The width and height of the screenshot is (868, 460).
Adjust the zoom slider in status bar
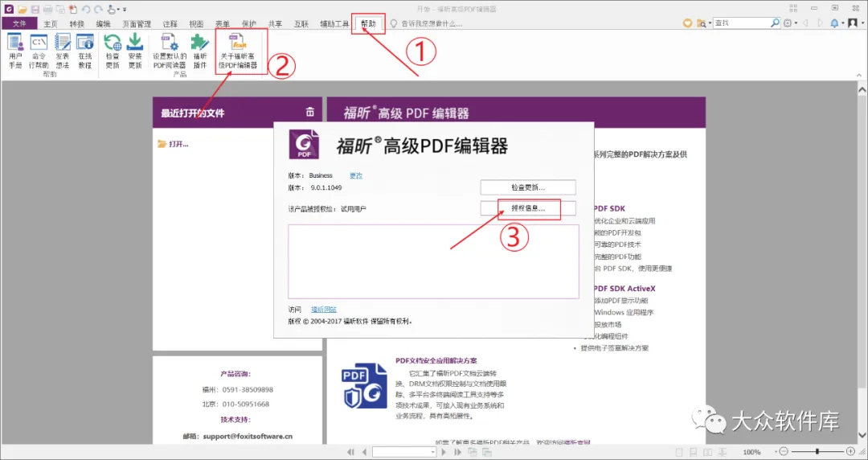817,452
